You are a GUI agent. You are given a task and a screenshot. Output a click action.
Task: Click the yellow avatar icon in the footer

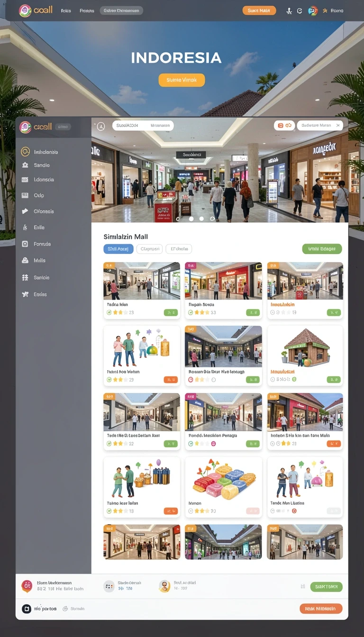point(164,586)
